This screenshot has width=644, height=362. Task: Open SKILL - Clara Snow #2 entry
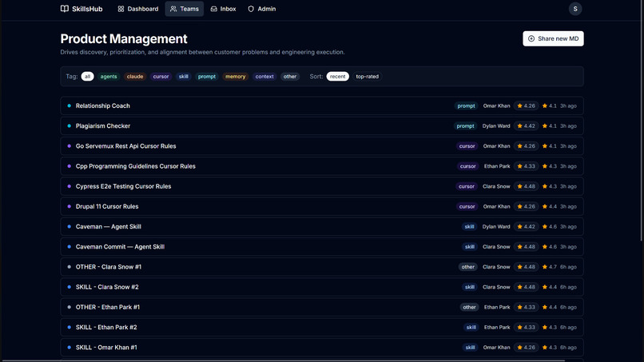(322, 287)
